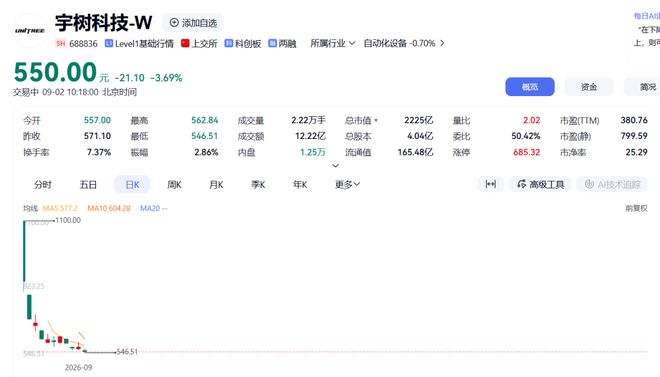Screen dimensions: 660x377
Task: Open AI技术追踪 feature
Action: coord(612,184)
